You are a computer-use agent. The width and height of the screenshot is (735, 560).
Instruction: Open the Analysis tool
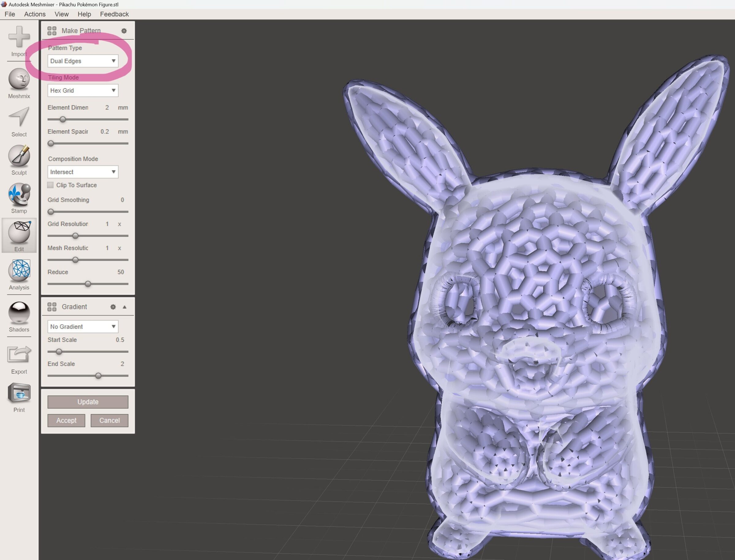[x=19, y=270]
